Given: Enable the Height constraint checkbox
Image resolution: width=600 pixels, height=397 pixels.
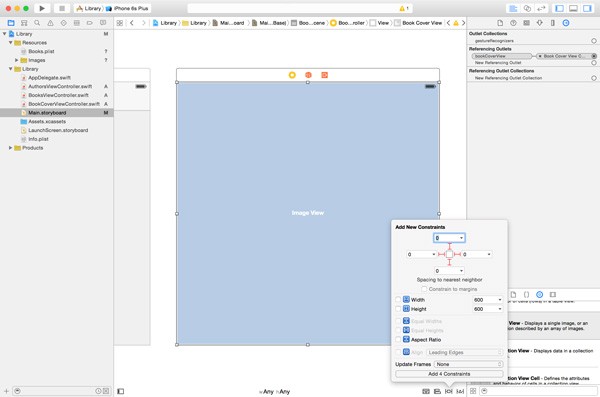Looking at the screenshot, I should click(398, 309).
